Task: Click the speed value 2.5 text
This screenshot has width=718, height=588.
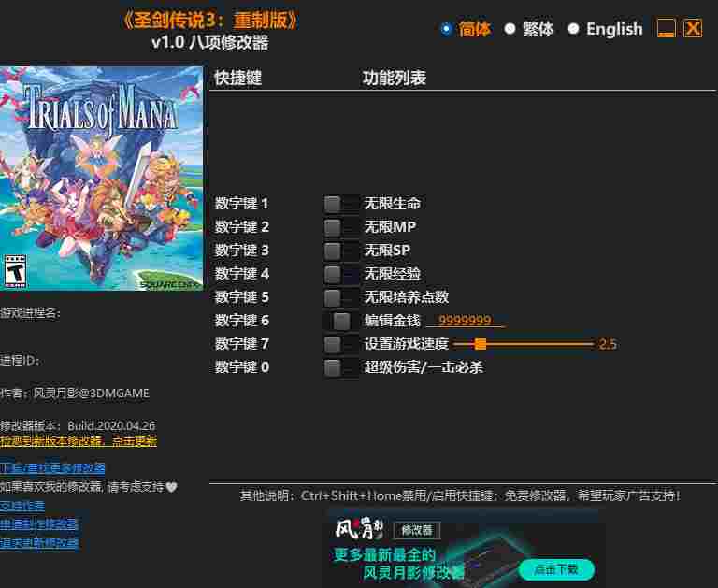Action: 608,344
